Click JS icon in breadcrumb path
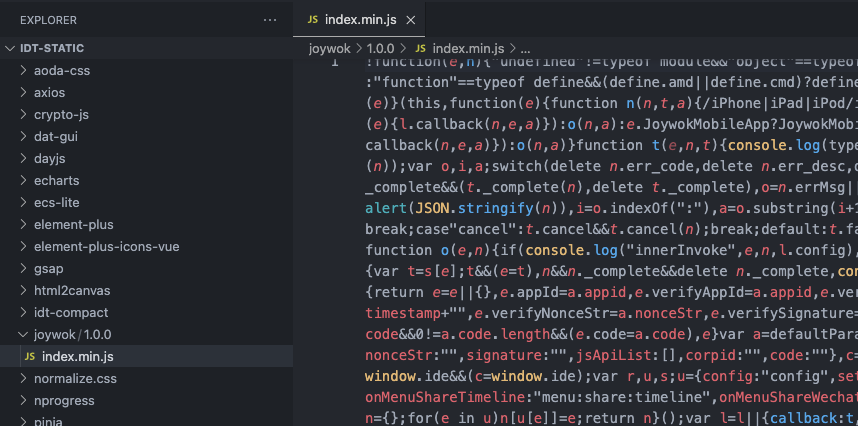858x426 pixels. coord(420,48)
